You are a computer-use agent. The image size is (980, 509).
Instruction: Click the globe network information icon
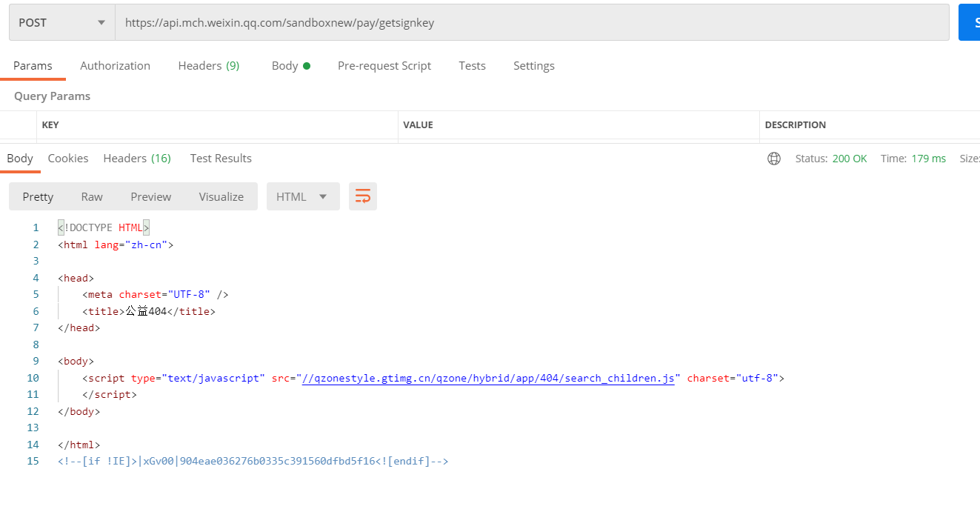coord(774,159)
